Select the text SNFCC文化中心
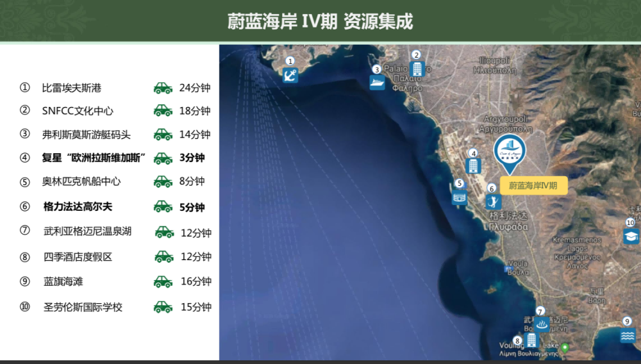Screen dimensions: 641x364 point(78,111)
